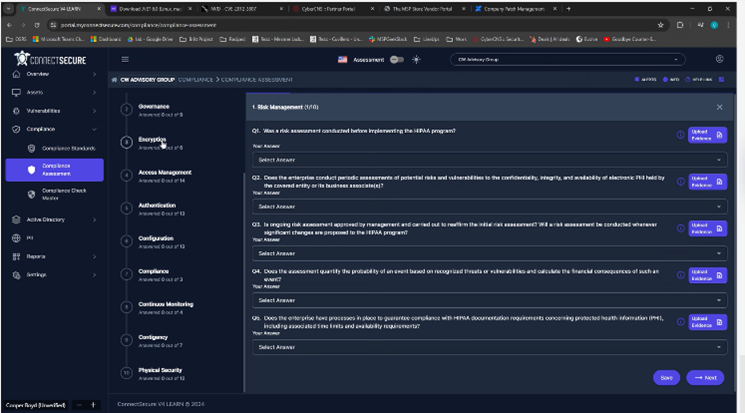Click the Compliance shield icon in sidebar
The height and width of the screenshot is (413, 745).
tap(16, 129)
